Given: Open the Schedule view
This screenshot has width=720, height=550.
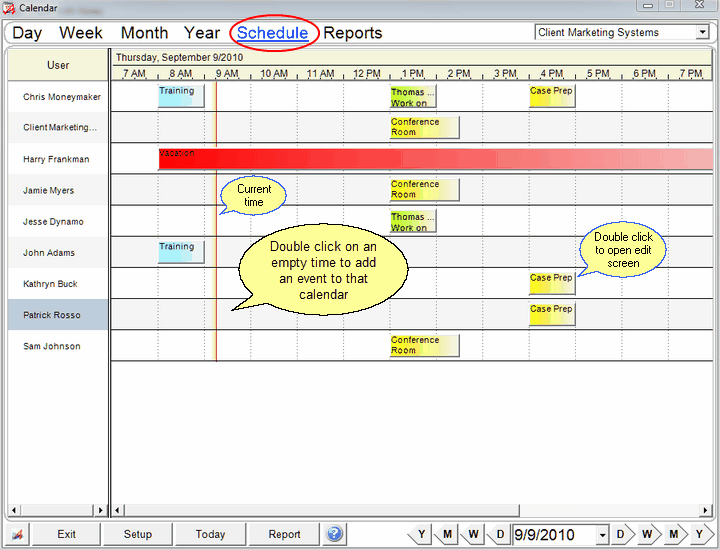Looking at the screenshot, I should pyautogui.click(x=273, y=33).
